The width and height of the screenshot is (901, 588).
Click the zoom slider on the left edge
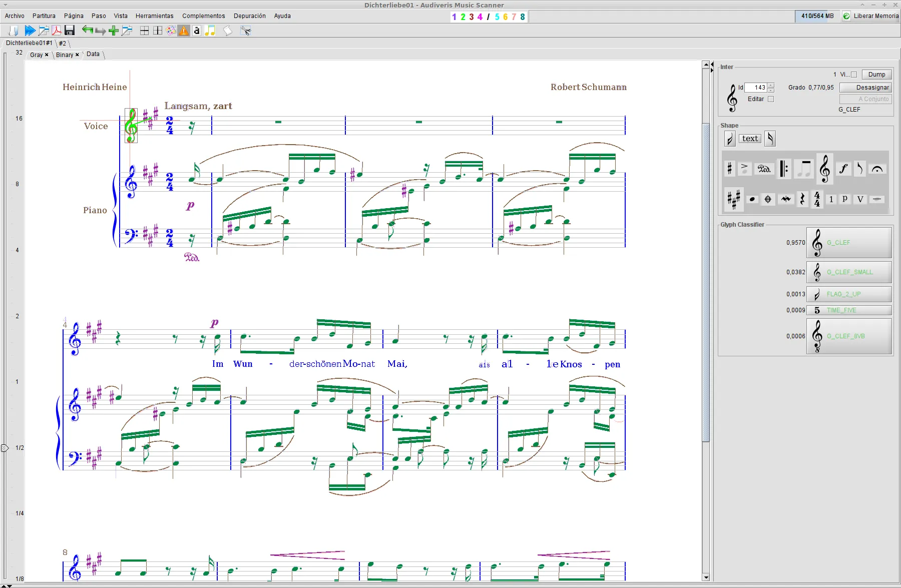(x=5, y=448)
